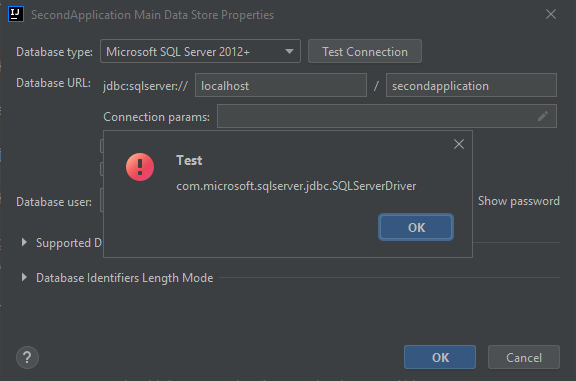Expand Database Identifiers Length Mode section
Viewport: 576px width, 381px height.
tap(24, 277)
